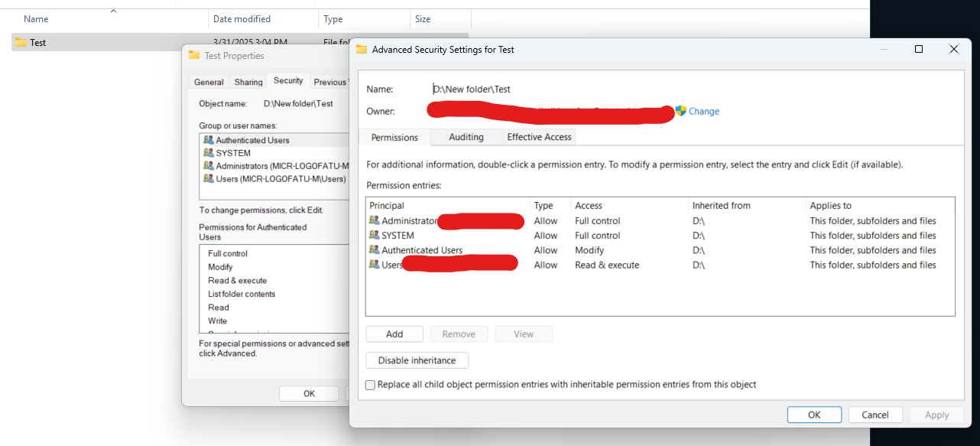Sort file list by Date modified column

(x=242, y=19)
